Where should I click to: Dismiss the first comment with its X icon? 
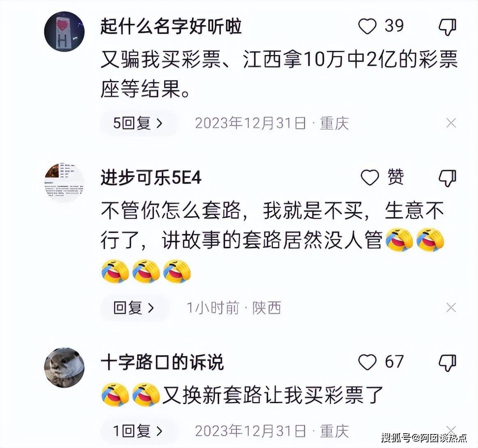click(451, 123)
